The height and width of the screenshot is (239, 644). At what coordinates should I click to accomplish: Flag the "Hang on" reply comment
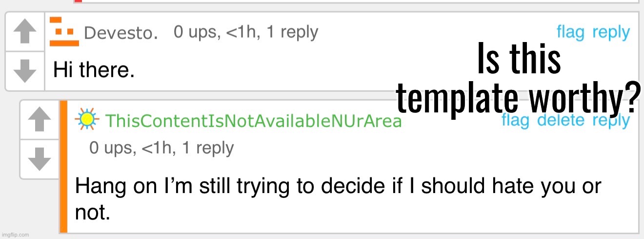pos(515,120)
